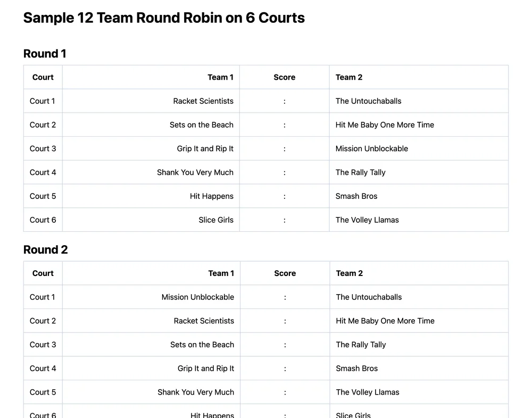The height and width of the screenshot is (418, 532).
Task: Click Round 1 Team 1 column header
Action: pyautogui.click(x=220, y=77)
